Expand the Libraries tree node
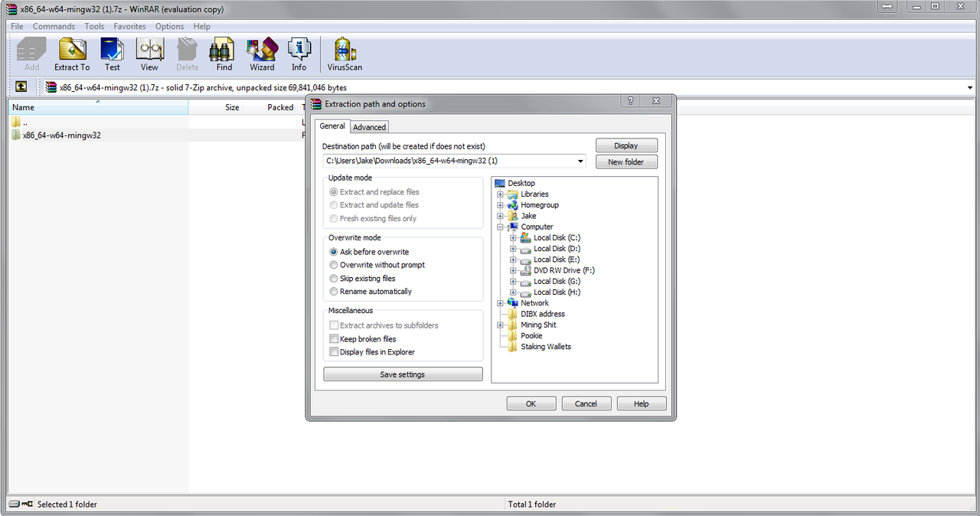The image size is (980, 516). [x=501, y=194]
